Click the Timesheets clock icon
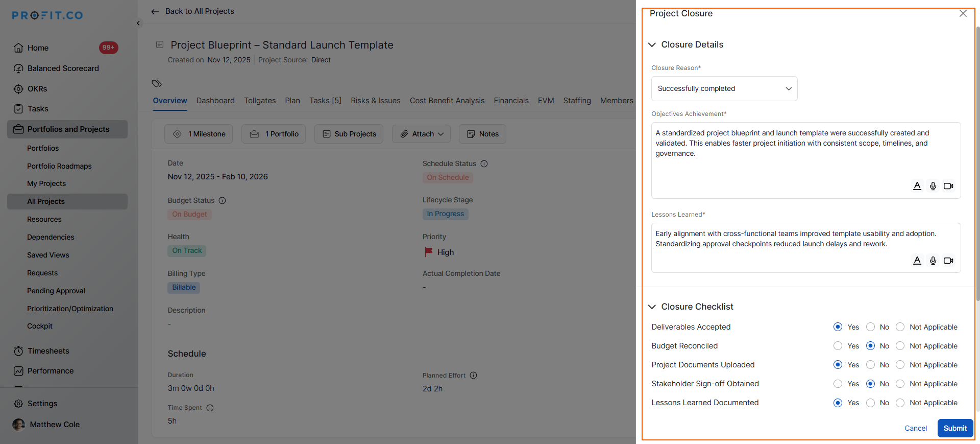The image size is (980, 444). (x=18, y=351)
